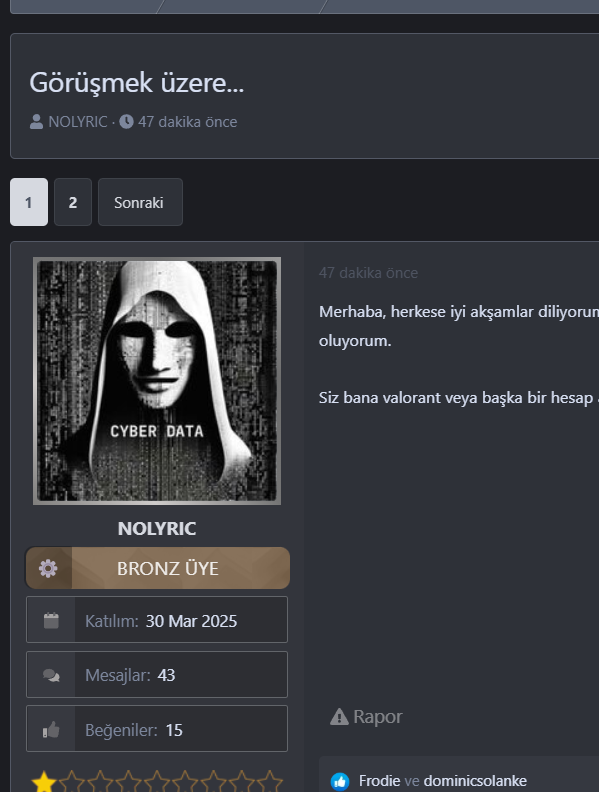
Task: Click the filled gold star in rating row
Action: coord(44,781)
